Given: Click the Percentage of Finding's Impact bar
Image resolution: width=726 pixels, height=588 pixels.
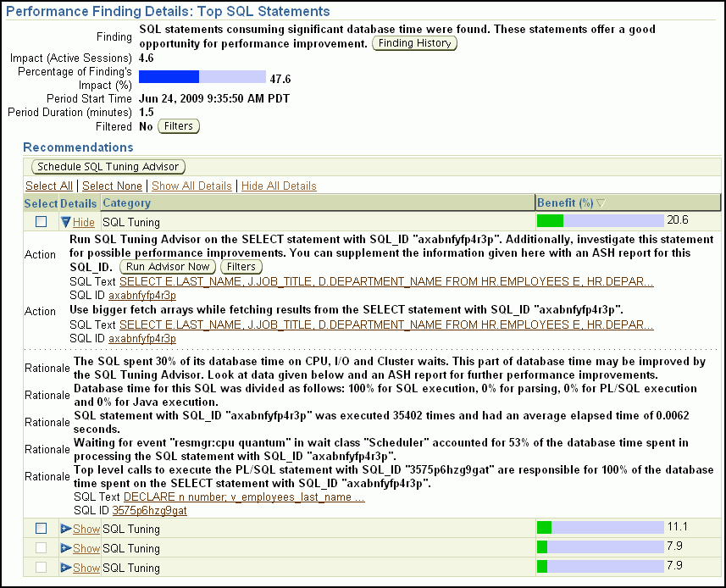Looking at the screenshot, I should point(203,76).
